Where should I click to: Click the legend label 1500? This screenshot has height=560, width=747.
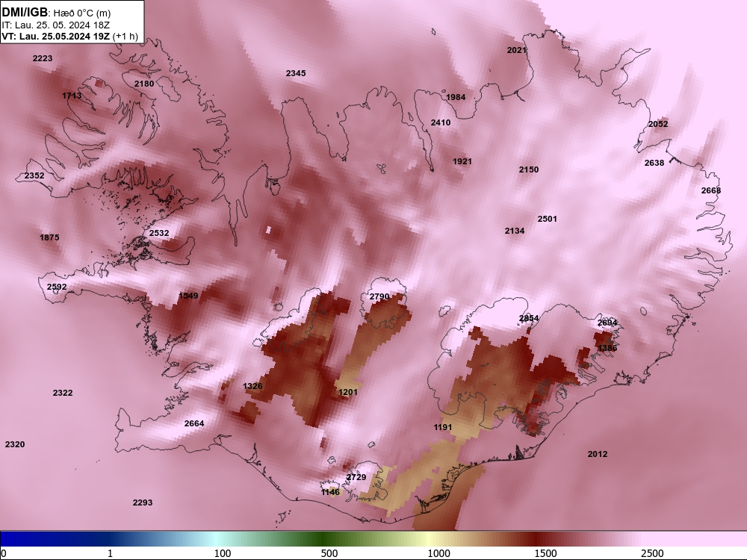(x=545, y=553)
